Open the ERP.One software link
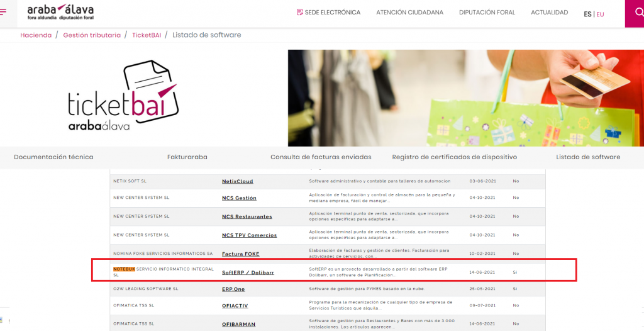The height and width of the screenshot is (331, 644). point(233,289)
